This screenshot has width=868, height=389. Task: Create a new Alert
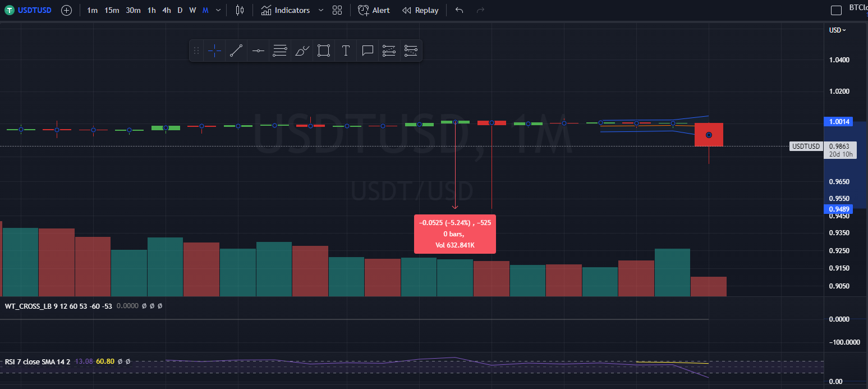pos(374,10)
